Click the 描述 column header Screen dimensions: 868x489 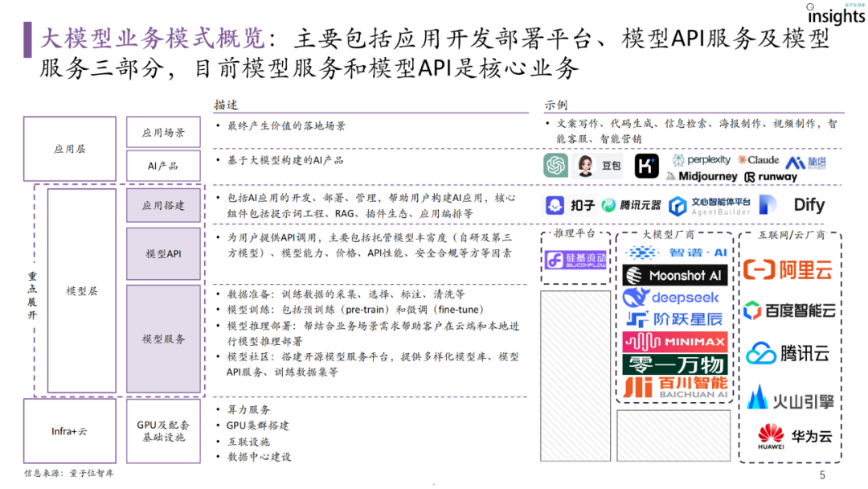click(x=226, y=105)
